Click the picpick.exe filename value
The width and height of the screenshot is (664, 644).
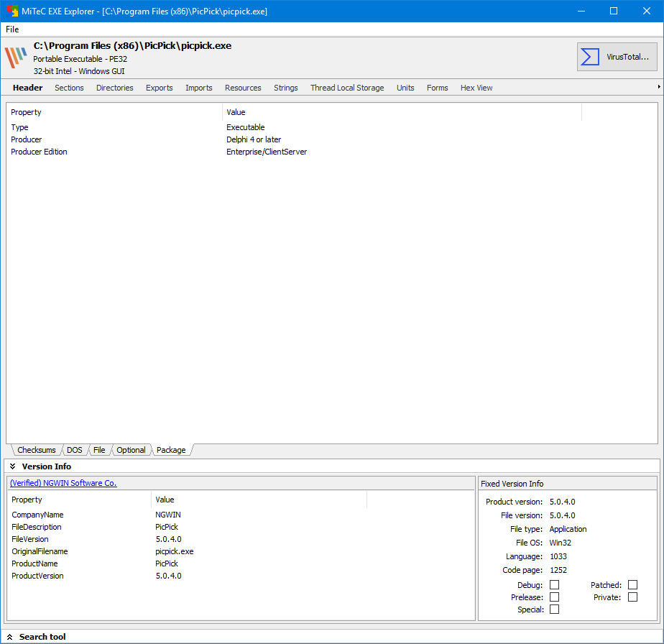(175, 551)
